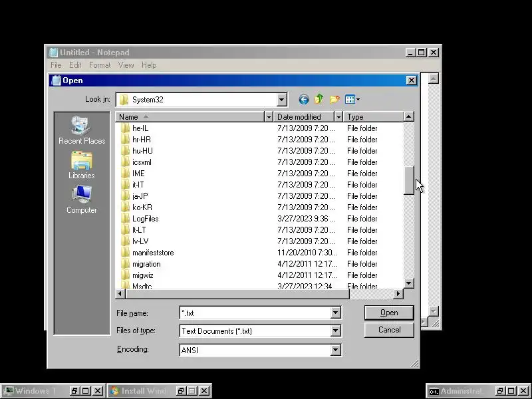Click the horizontal scroll left arrow
Screen dimensions: 532x399
point(120,294)
